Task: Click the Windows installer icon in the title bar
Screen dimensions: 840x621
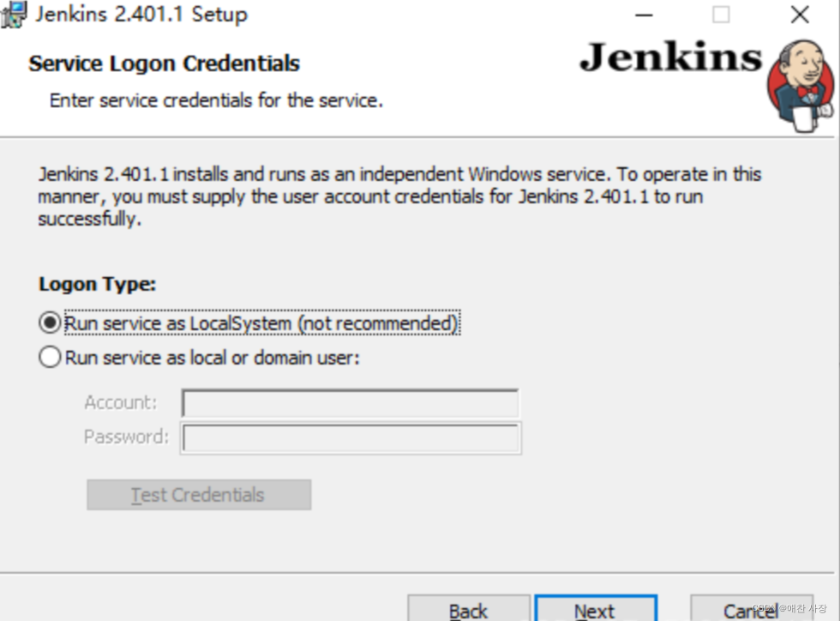Action: tap(13, 14)
